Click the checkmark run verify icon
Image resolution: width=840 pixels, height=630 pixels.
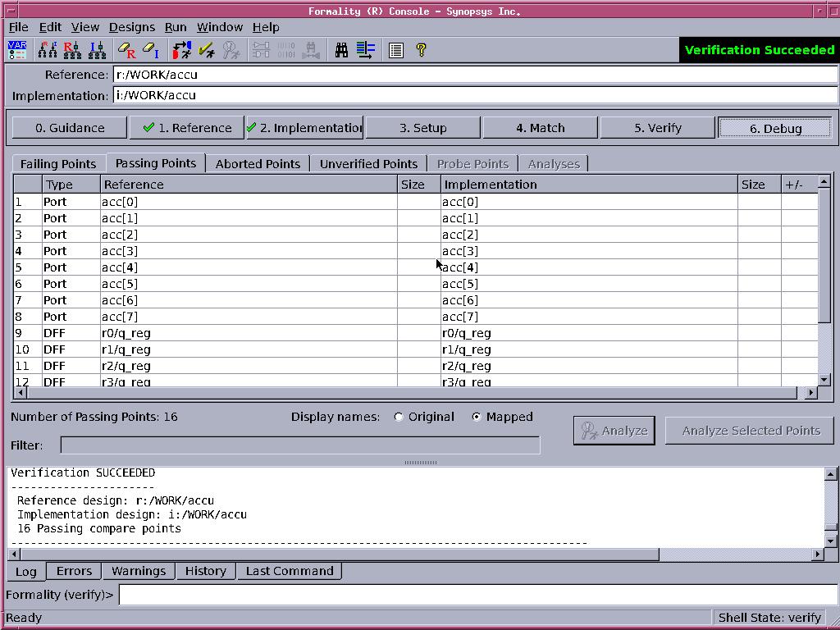tap(206, 50)
